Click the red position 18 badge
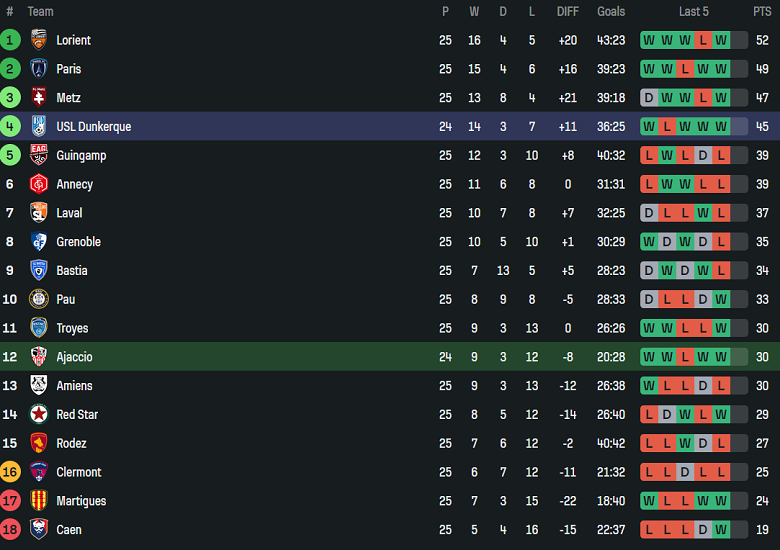 point(10,530)
